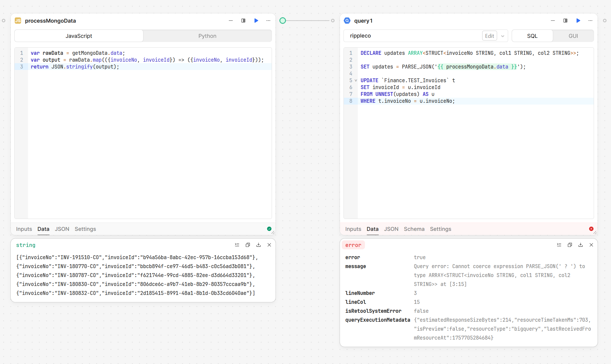
Task: Switch query1 to GUI mode
Action: pyautogui.click(x=573, y=36)
